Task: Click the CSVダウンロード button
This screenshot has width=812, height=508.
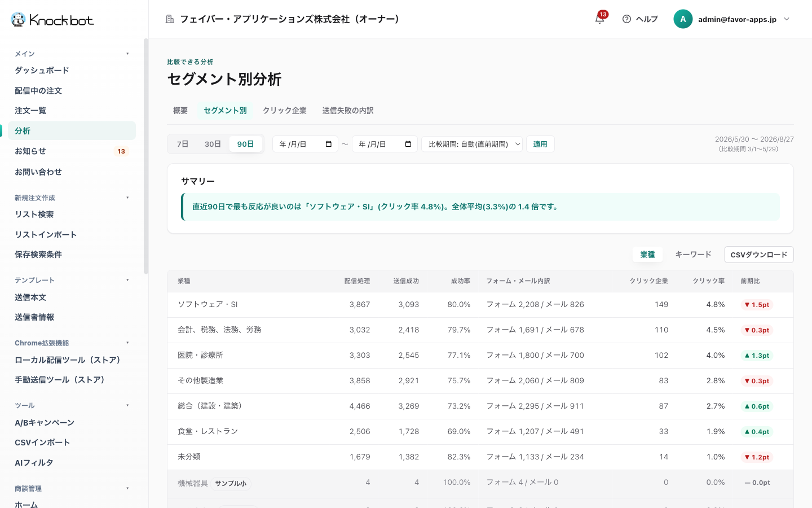Action: (759, 255)
